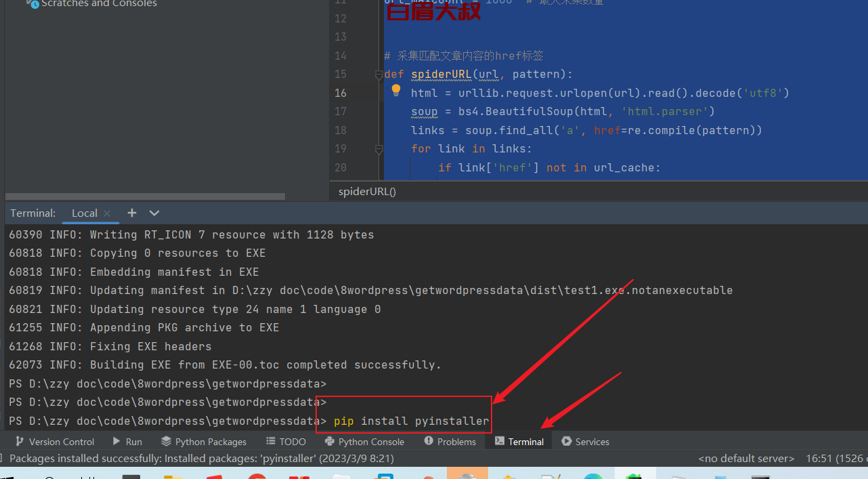
Task: Click 'Copying 0 resources to EXE' line
Action: [x=137, y=253]
